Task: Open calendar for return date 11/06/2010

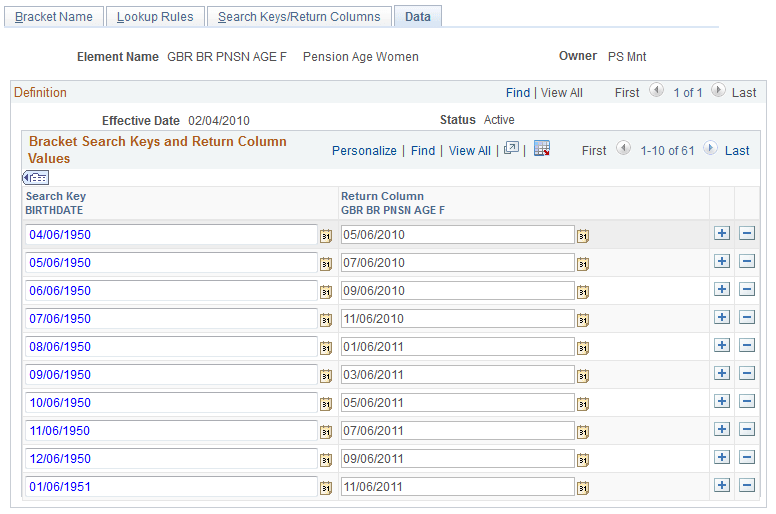Action: click(x=582, y=320)
